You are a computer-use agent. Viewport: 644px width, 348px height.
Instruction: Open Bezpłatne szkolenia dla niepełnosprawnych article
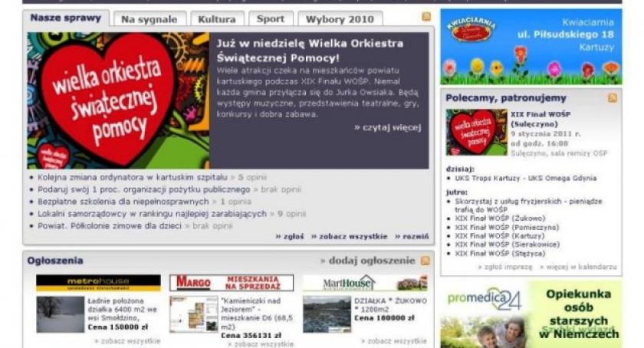point(123,202)
